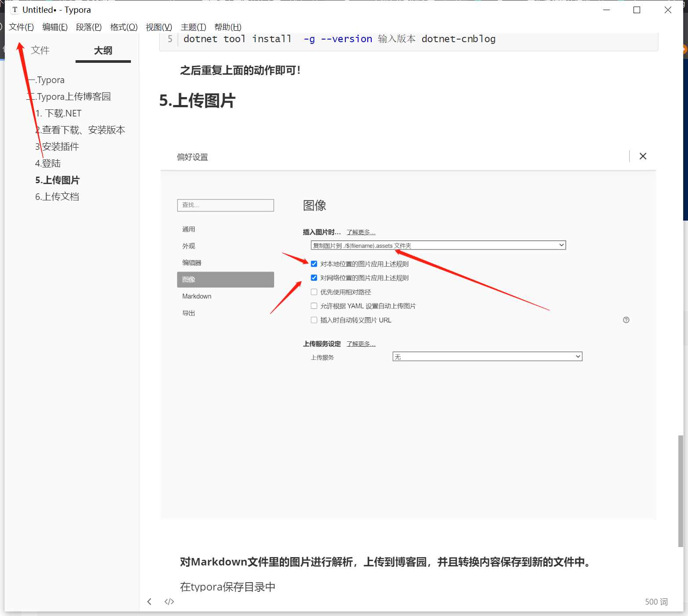
Task: Click the vertical scrollbar thumb of the document
Action: coord(681,491)
